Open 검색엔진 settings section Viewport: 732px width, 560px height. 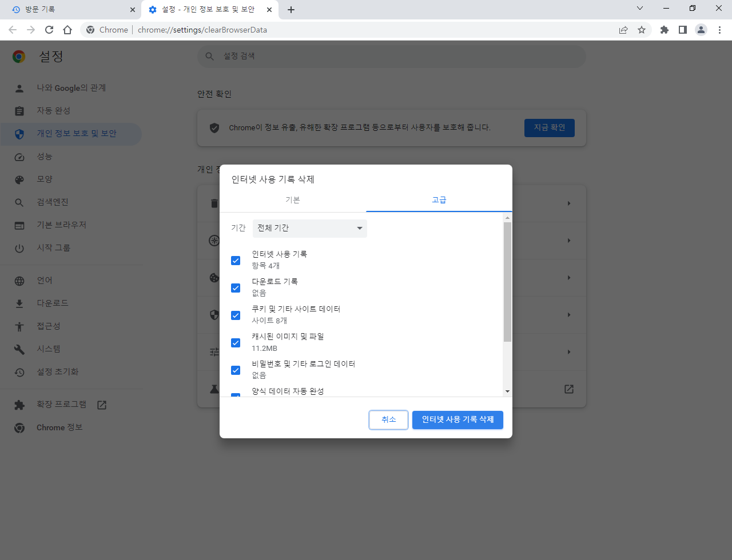click(71, 202)
